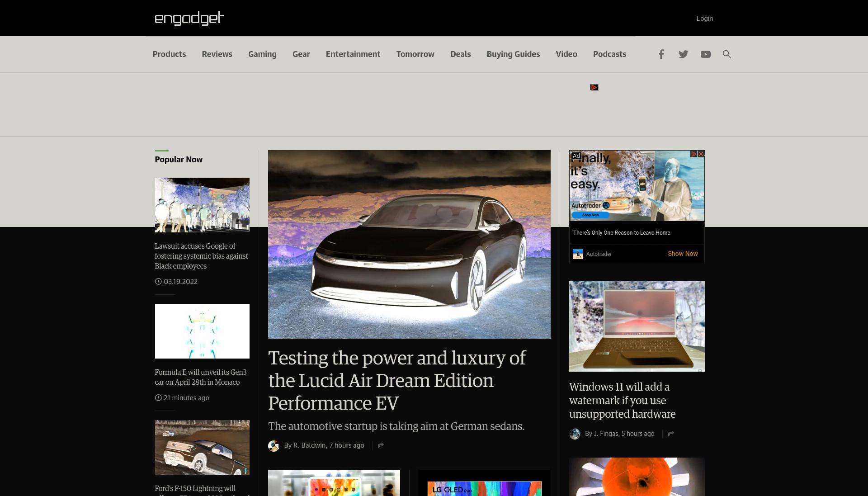Open the search magnifier icon

726,54
